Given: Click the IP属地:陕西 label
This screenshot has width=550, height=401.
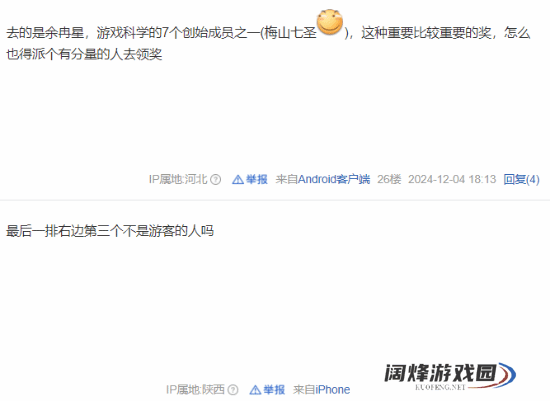Looking at the screenshot, I should click(195, 390).
